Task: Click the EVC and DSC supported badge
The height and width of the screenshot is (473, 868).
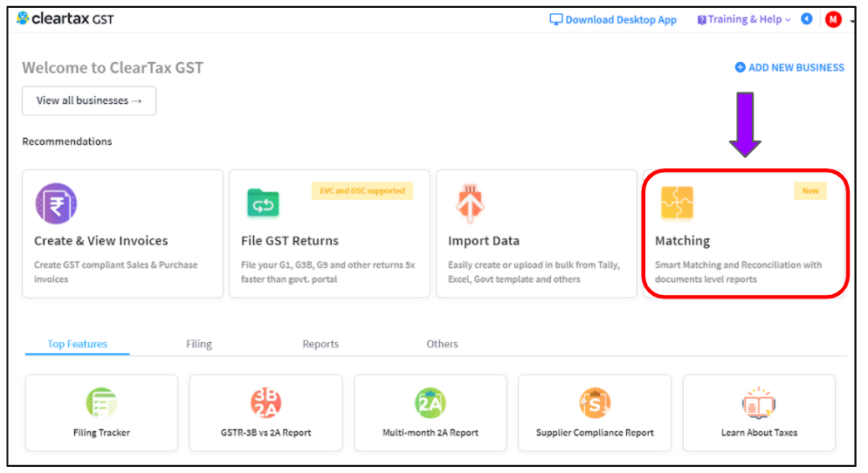Action: [x=362, y=191]
